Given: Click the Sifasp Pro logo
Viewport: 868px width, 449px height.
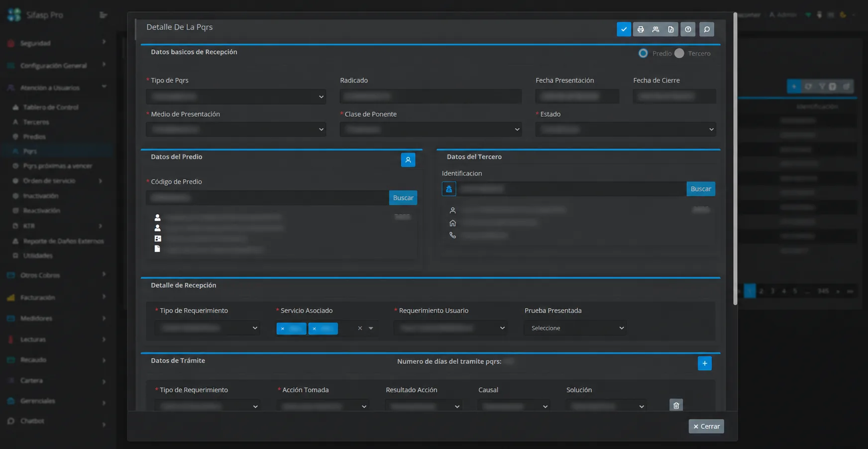Looking at the screenshot, I should [14, 15].
